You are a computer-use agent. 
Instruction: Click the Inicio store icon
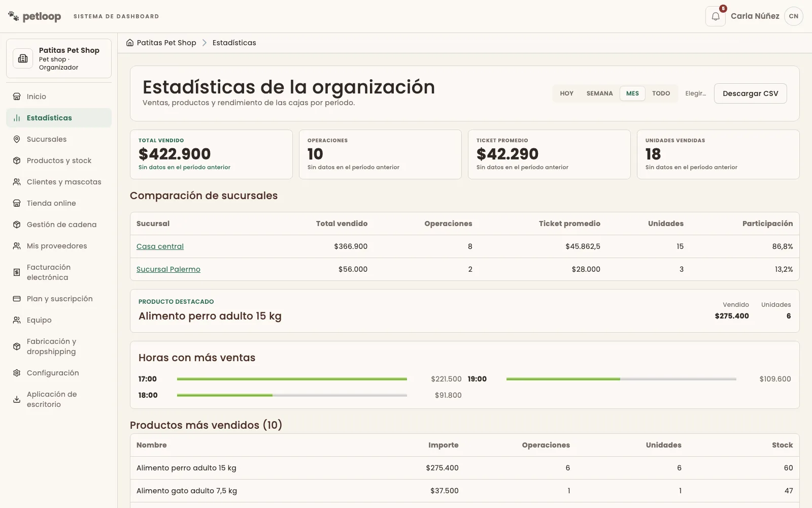(17, 97)
